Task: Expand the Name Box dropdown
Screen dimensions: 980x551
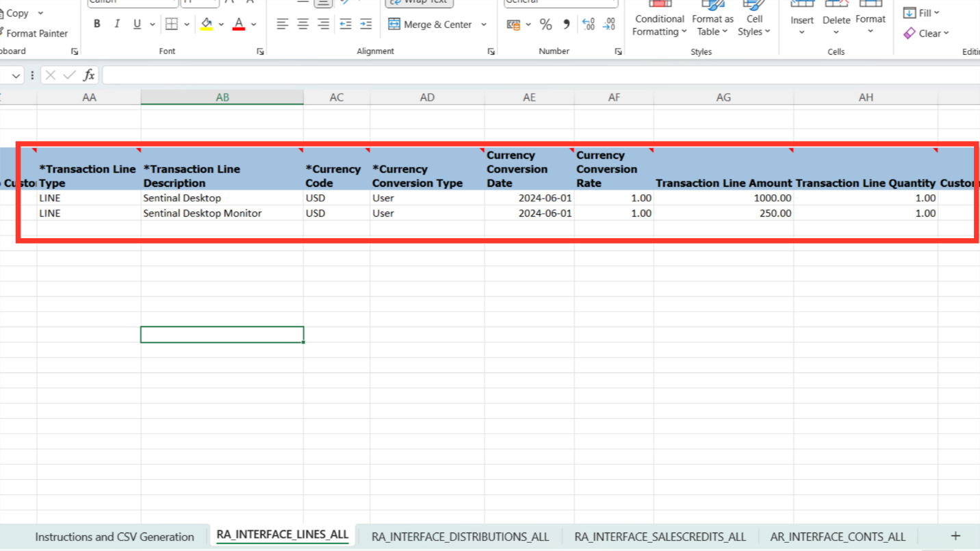Action: click(x=16, y=75)
